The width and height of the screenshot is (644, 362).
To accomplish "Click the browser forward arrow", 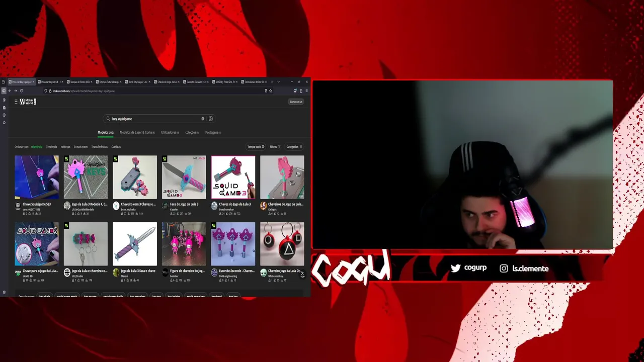I will (16, 91).
